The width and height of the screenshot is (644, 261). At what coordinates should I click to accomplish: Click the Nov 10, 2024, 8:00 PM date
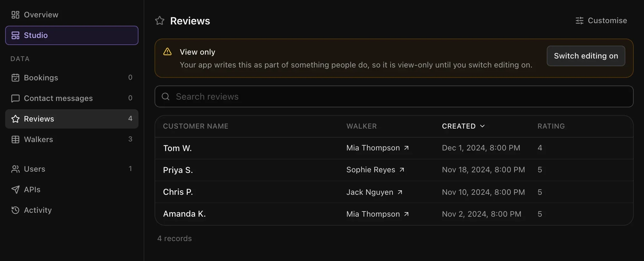click(x=484, y=192)
